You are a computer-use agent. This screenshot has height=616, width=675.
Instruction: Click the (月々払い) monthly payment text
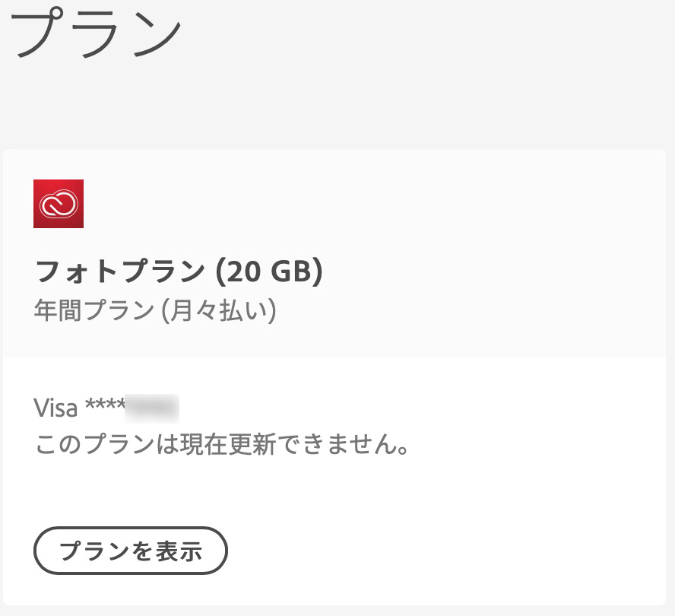pyautogui.click(x=219, y=310)
